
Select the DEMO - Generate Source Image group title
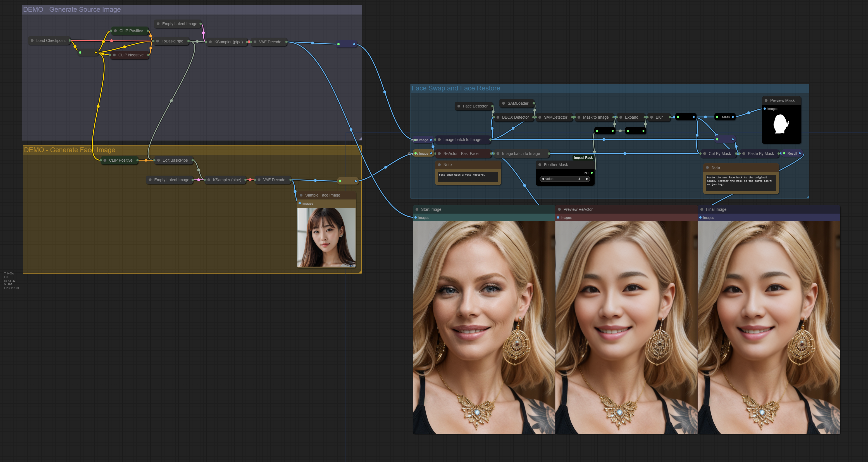pyautogui.click(x=72, y=9)
